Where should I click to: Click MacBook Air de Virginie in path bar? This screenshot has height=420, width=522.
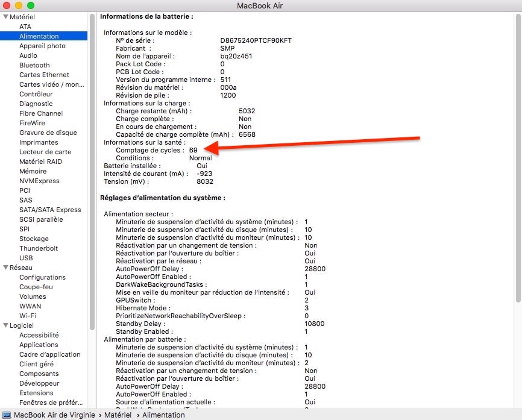pyautogui.click(x=54, y=415)
